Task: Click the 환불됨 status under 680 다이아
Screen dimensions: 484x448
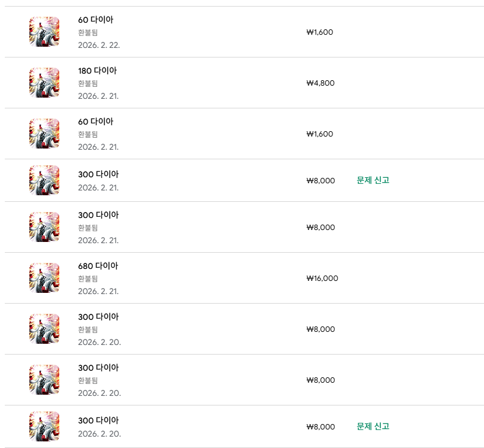Action: [87, 279]
